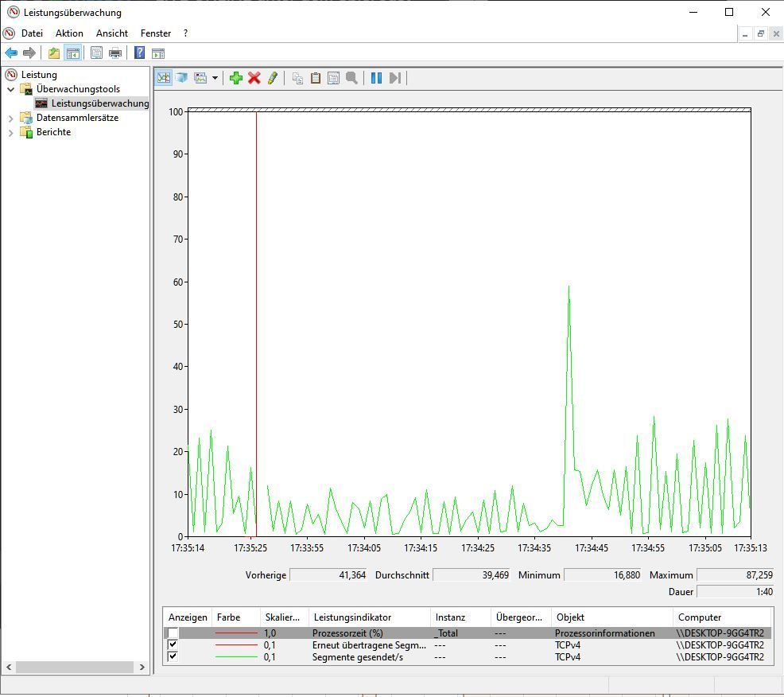784x697 pixels.
Task: Expand the Datensammlersätze tree node
Action: [x=10, y=118]
